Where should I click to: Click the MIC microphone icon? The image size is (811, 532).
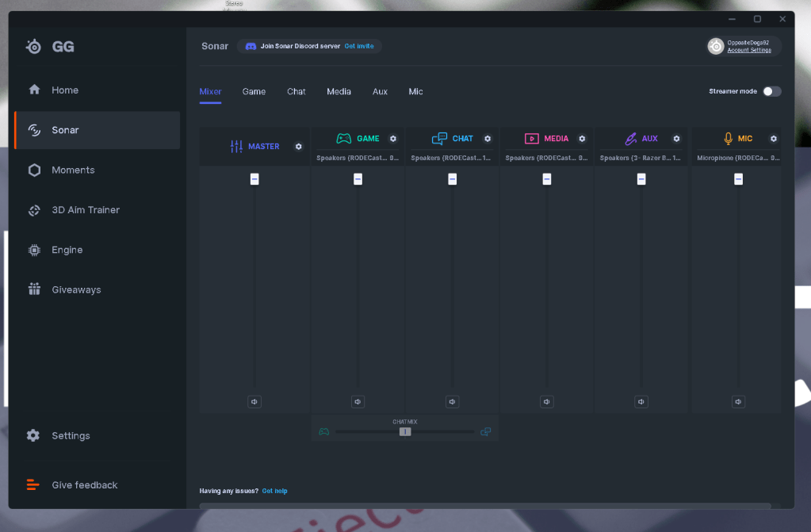coord(729,139)
